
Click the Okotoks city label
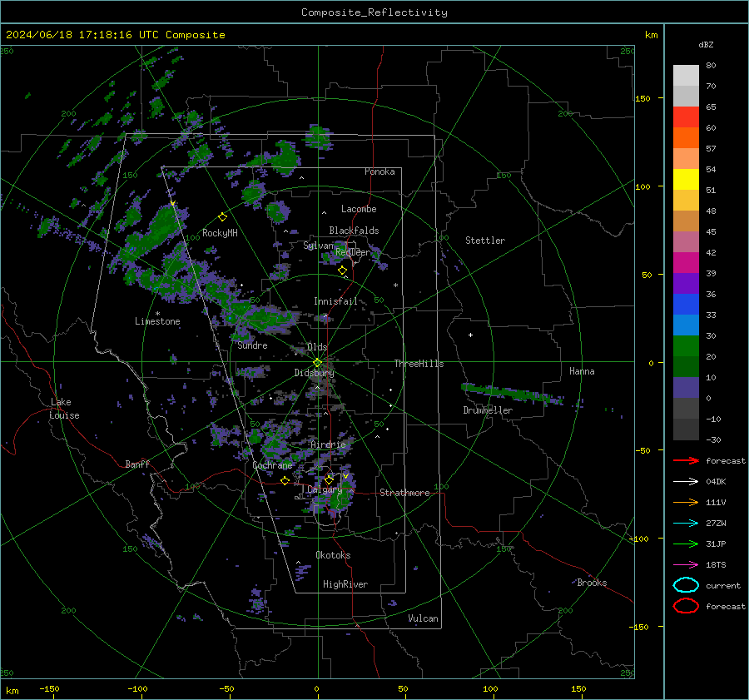pos(333,555)
